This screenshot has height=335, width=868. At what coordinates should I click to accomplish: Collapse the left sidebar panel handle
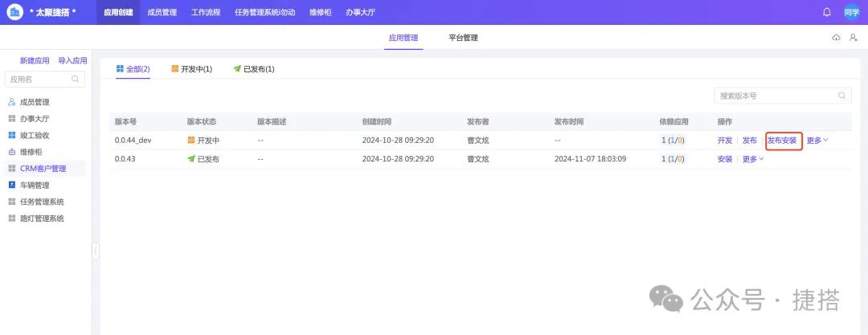[x=96, y=251]
